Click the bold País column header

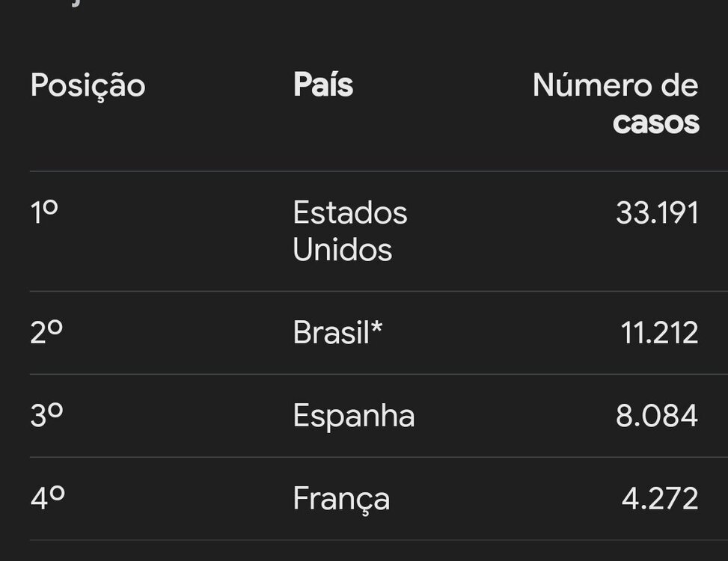(322, 85)
